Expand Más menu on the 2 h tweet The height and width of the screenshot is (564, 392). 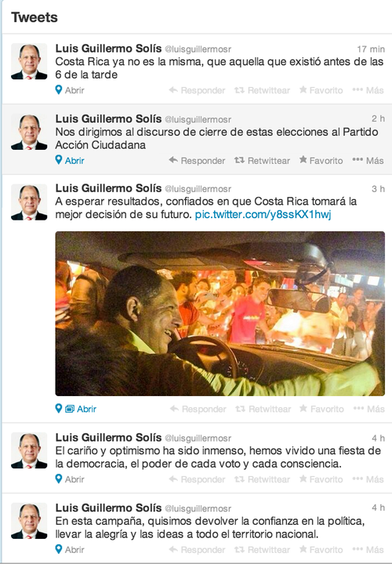(x=368, y=161)
